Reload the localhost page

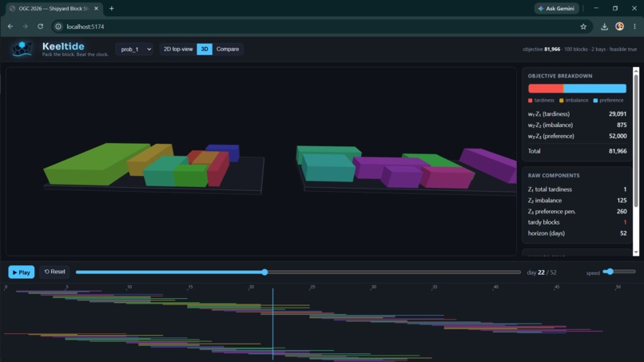40,26
